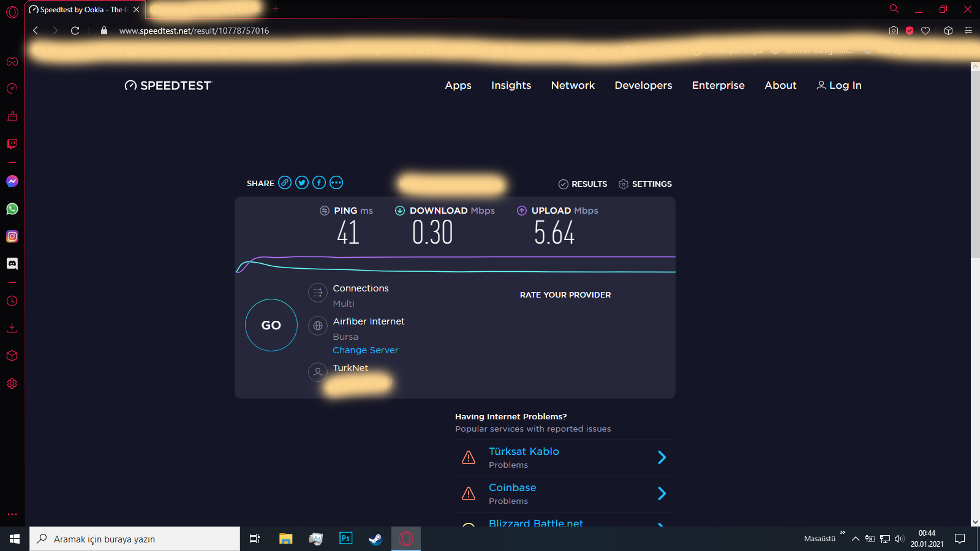This screenshot has width=980, height=551.
Task: Reload the Speedtest page
Action: click(x=75, y=31)
